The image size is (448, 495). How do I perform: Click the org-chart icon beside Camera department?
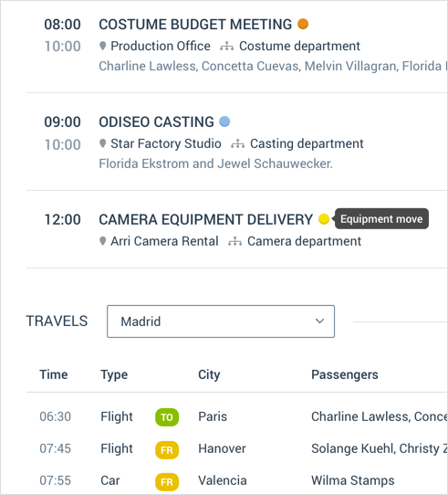point(235,241)
